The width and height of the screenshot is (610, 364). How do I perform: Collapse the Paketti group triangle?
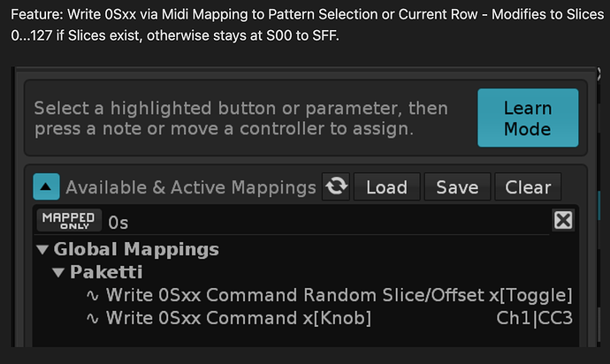[58, 272]
